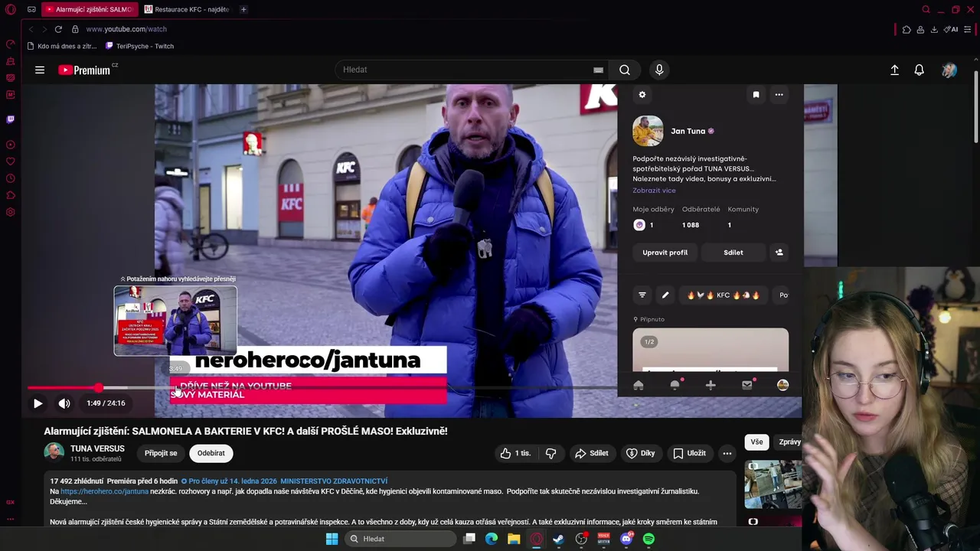Open the plus create icon in Herohero bottom bar
Viewport: 980px width, 551px height.
click(710, 385)
